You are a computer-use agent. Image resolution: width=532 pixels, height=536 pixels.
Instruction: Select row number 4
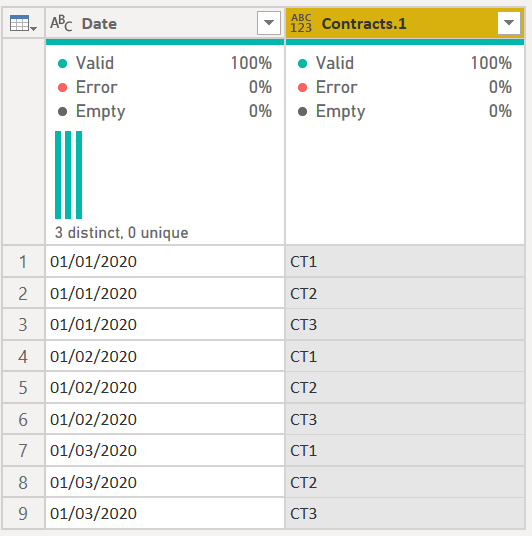pyautogui.click(x=23, y=356)
